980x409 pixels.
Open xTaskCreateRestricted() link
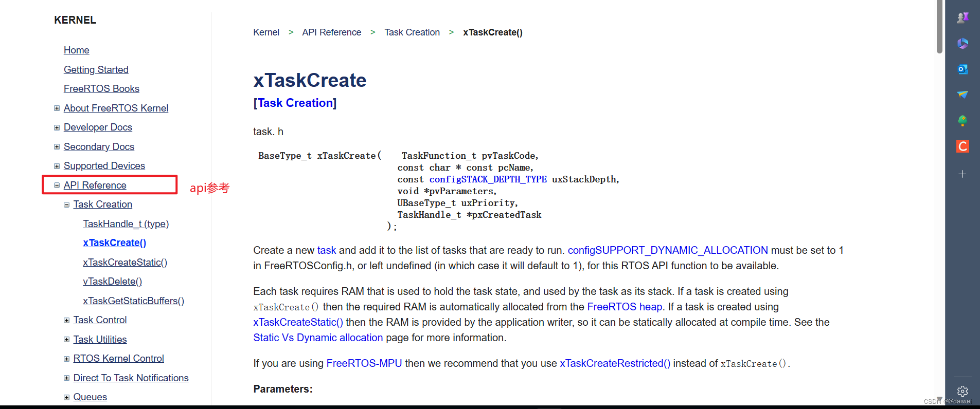click(615, 363)
